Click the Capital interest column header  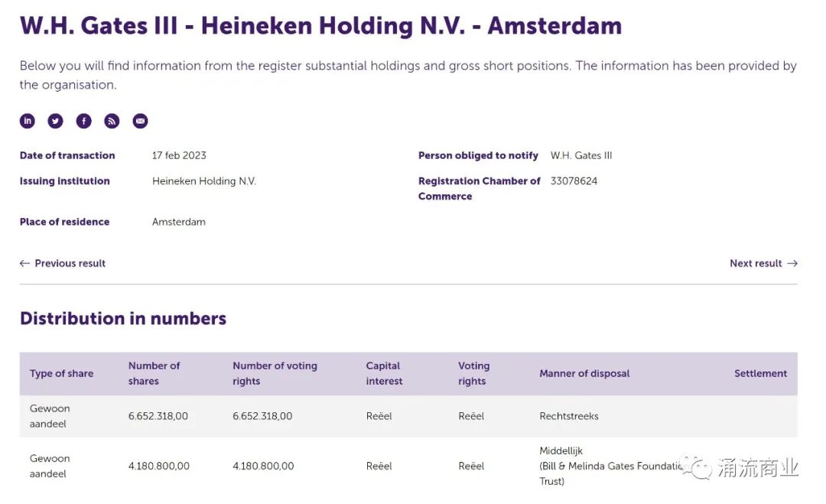coord(384,374)
